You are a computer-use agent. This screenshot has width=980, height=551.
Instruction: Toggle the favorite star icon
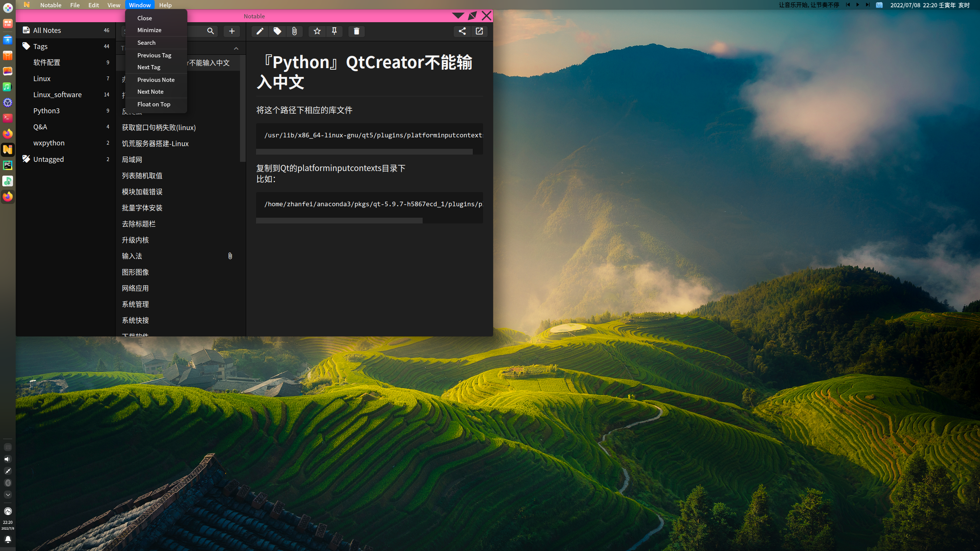click(317, 31)
